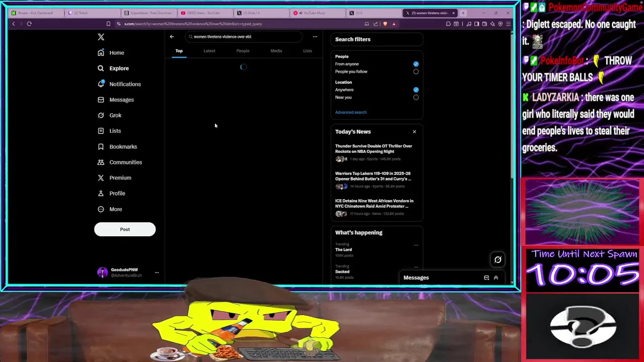Open Messages from the left sidebar
Screen dimensions: 644x362
(116, 100)
